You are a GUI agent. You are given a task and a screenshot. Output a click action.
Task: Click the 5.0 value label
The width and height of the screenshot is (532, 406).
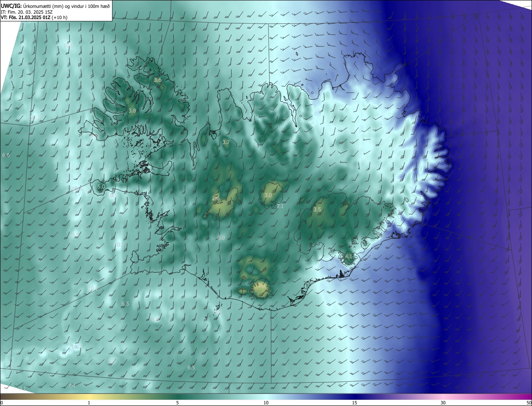point(101,187)
